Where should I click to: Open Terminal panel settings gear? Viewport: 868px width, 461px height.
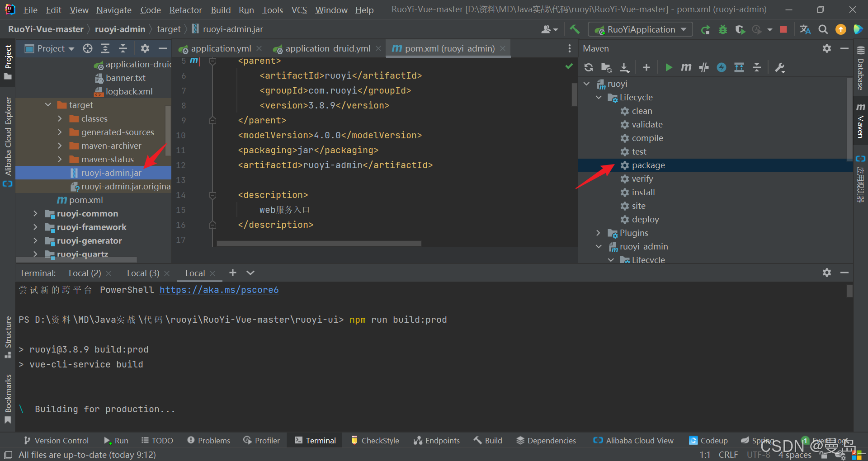tap(827, 273)
